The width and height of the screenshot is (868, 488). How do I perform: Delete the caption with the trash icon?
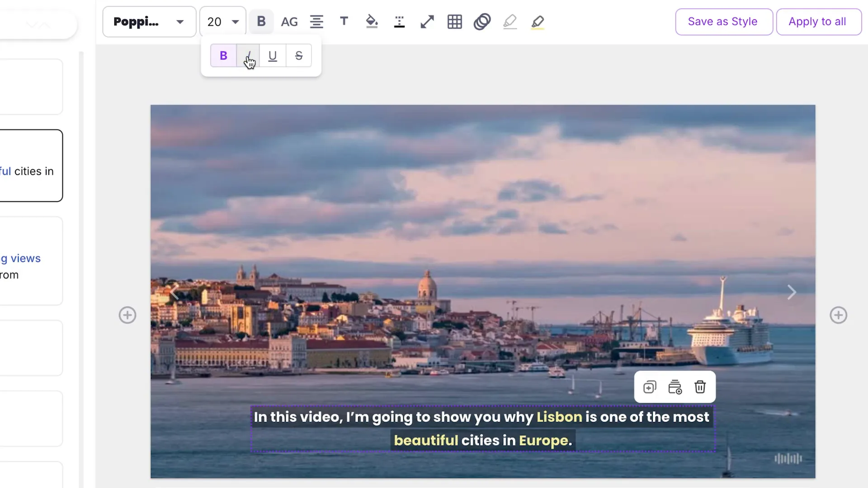[x=700, y=387]
